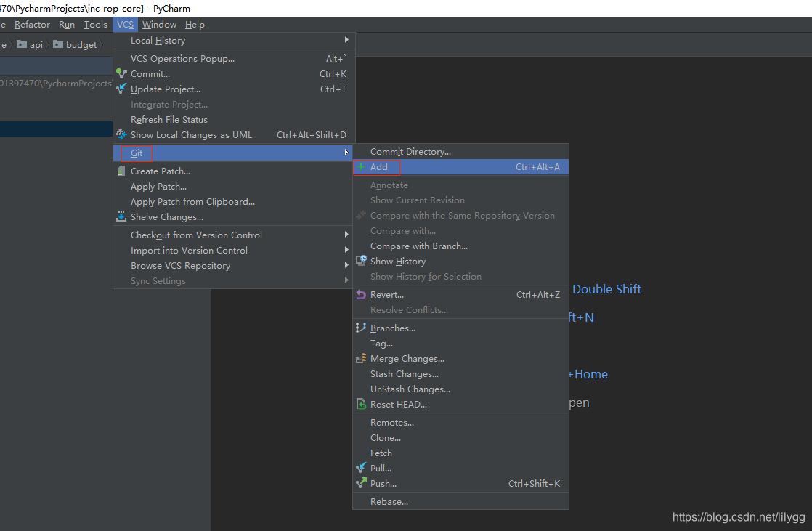The height and width of the screenshot is (531, 812).
Task: Expand Checkout from Version Control arrow
Action: coord(346,235)
